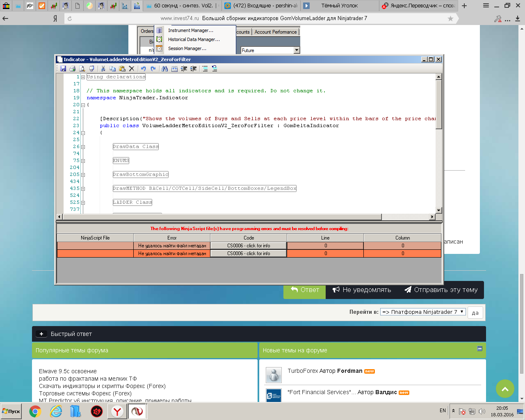The width and height of the screenshot is (525, 420).
Task: Expand the LADDER Class code region
Action: (83, 203)
